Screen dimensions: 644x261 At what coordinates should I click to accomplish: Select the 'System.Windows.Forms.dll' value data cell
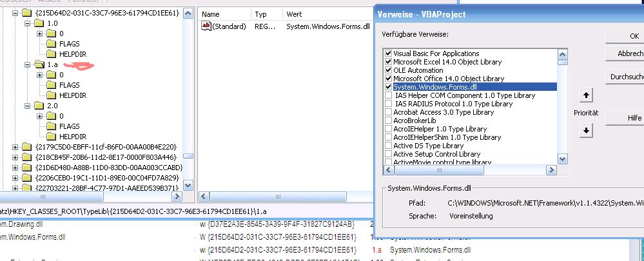[x=328, y=26]
